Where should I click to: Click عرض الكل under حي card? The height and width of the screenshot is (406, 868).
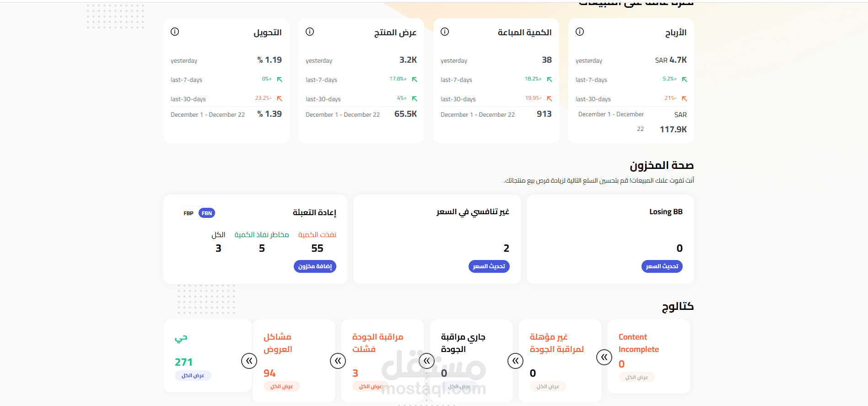click(x=193, y=375)
